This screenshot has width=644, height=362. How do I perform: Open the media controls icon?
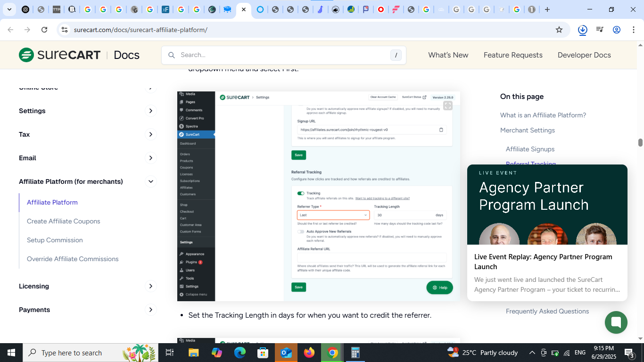600,30
